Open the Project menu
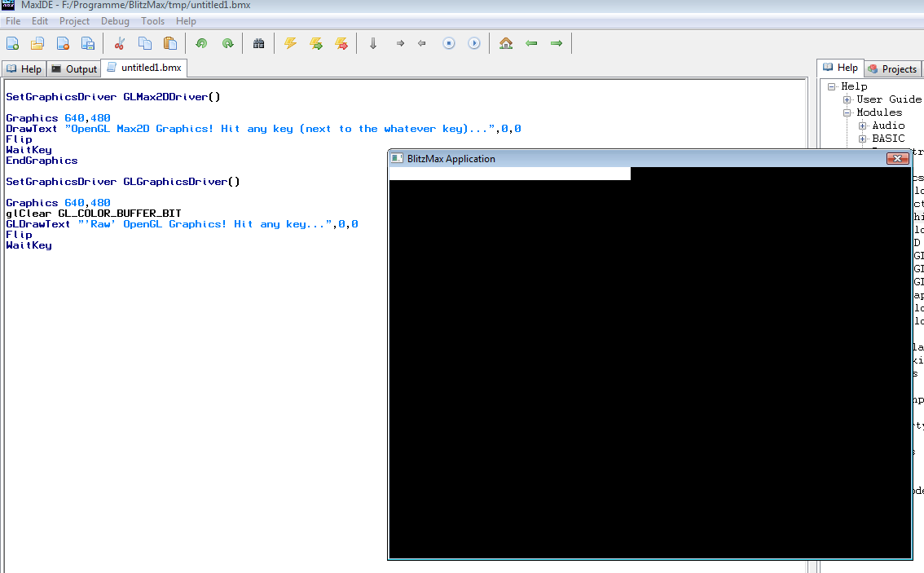Image resolution: width=924 pixels, height=573 pixels. click(74, 21)
